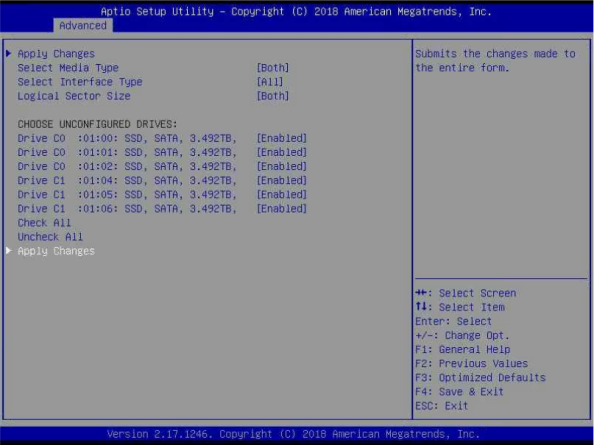Toggle Enabled for Drive C0 :01:00
Screen dimensions: 594x445
tap(281, 138)
